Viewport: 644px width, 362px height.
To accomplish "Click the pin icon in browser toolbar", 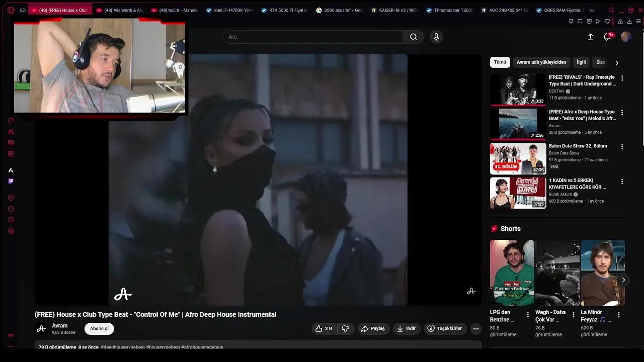I will (x=571, y=21).
